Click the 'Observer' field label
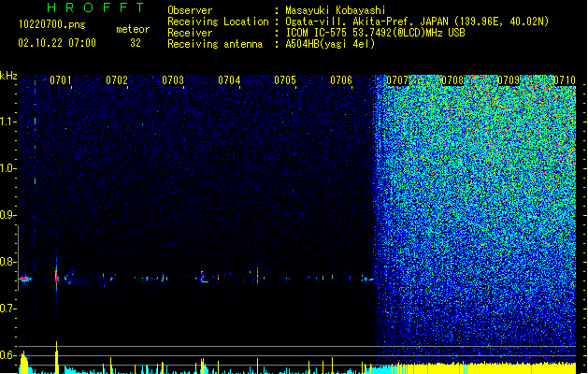 [190, 10]
